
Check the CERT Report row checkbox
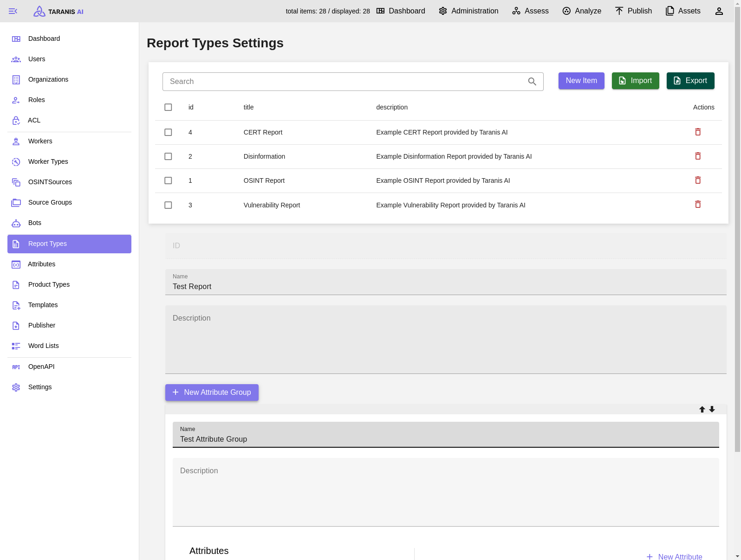(168, 132)
